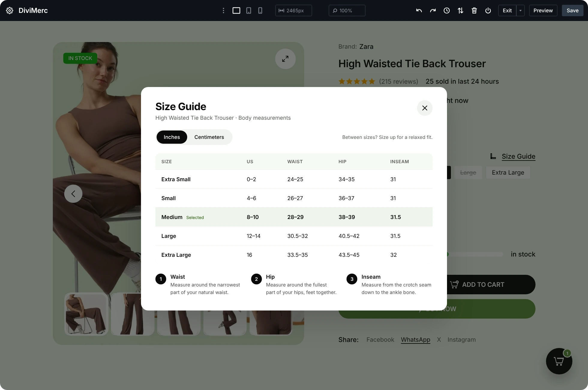
Task: Share on Instagram
Action: [461, 340]
